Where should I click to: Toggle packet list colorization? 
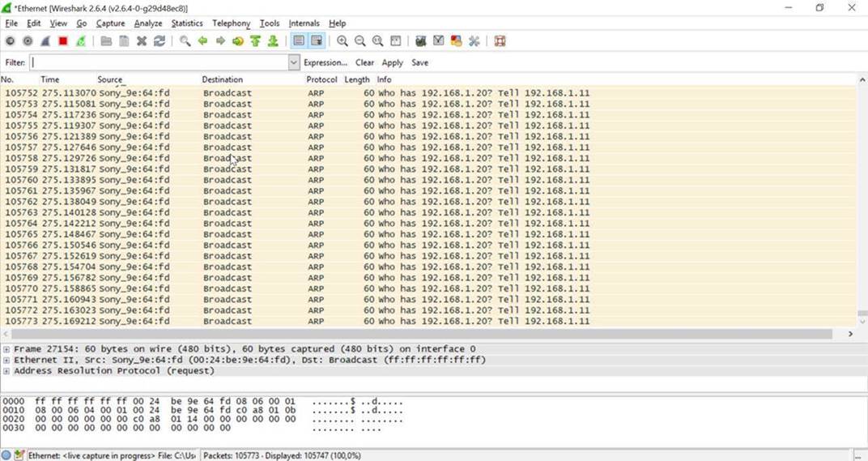click(x=298, y=41)
